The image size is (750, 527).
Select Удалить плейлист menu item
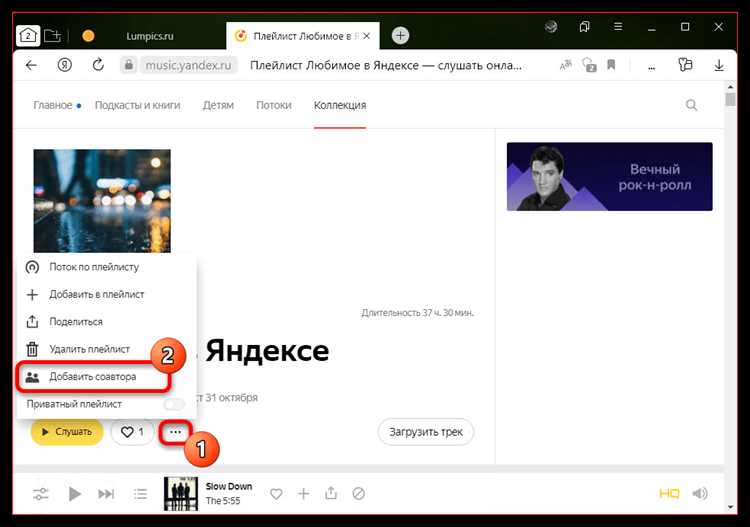coord(107,350)
